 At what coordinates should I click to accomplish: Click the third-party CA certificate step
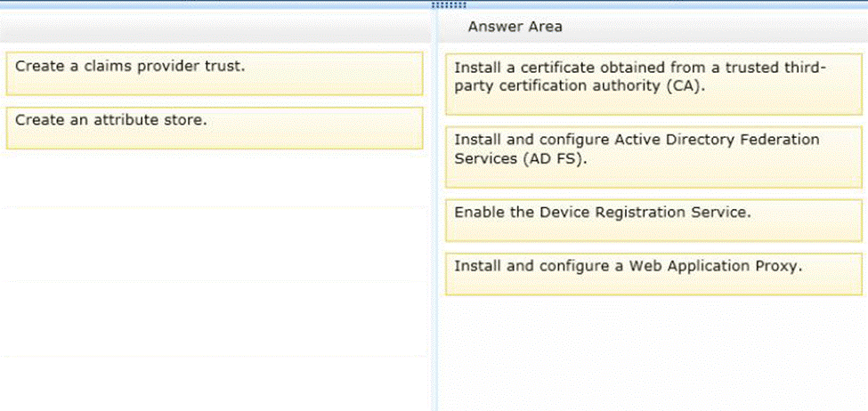[x=654, y=84]
